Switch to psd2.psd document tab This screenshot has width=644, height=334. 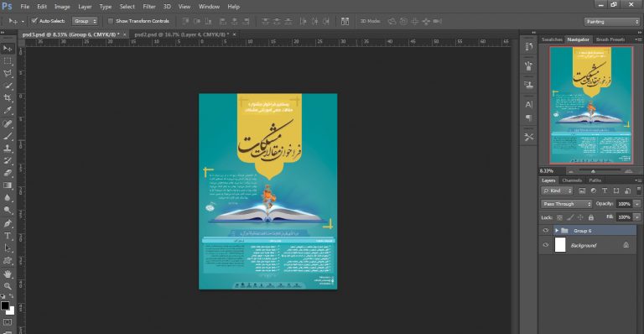(x=181, y=34)
